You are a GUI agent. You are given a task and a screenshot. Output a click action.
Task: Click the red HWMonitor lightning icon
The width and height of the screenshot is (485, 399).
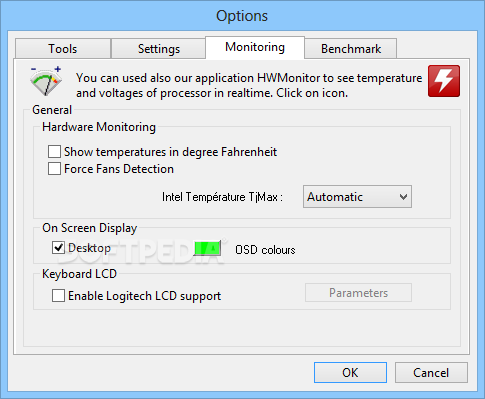point(444,81)
